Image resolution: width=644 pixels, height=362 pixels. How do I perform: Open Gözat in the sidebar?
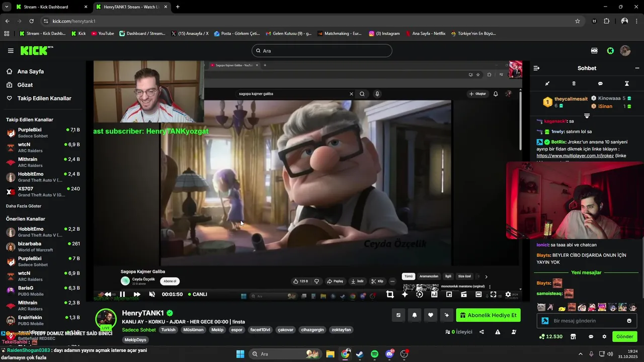tap(25, 85)
